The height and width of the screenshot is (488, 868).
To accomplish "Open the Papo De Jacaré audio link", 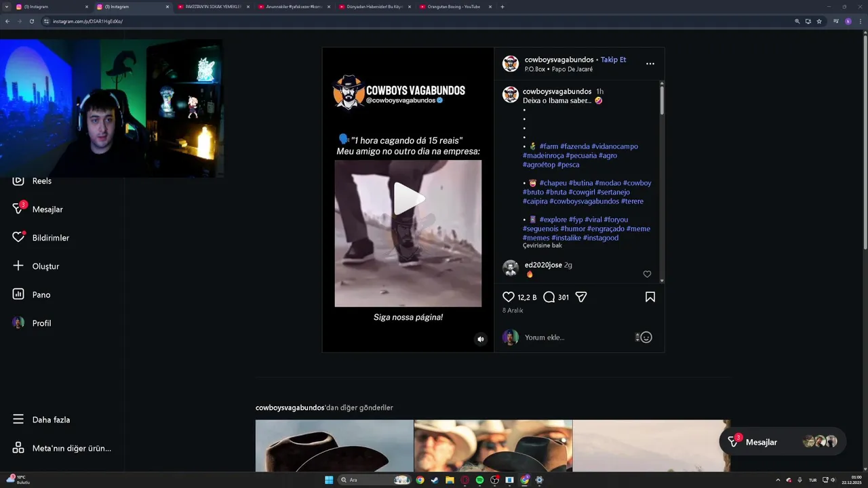I will point(572,69).
